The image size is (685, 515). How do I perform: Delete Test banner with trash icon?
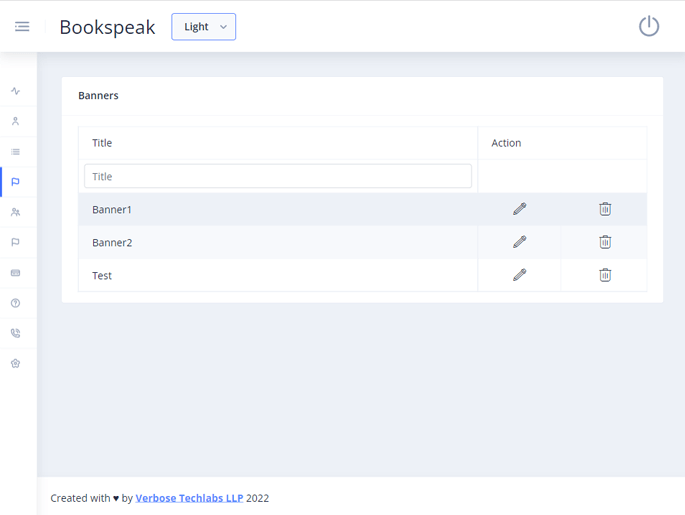pyautogui.click(x=605, y=275)
